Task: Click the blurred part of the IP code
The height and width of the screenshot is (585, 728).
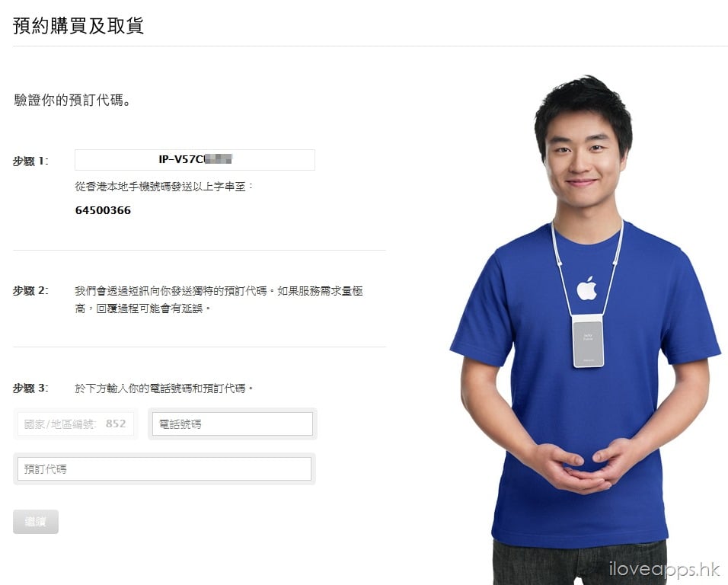Action: point(219,159)
